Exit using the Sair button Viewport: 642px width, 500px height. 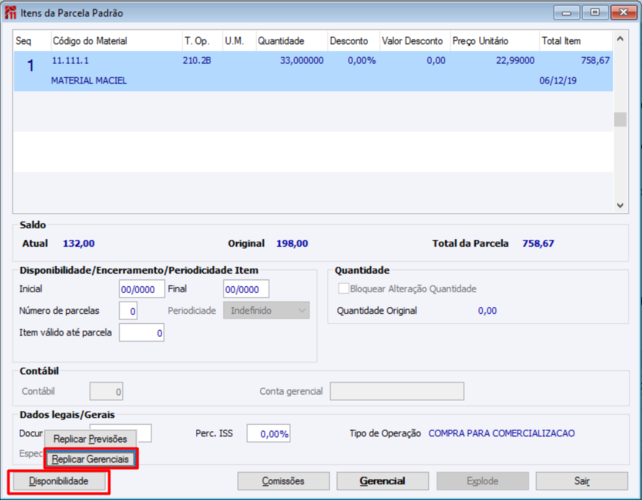[582, 481]
